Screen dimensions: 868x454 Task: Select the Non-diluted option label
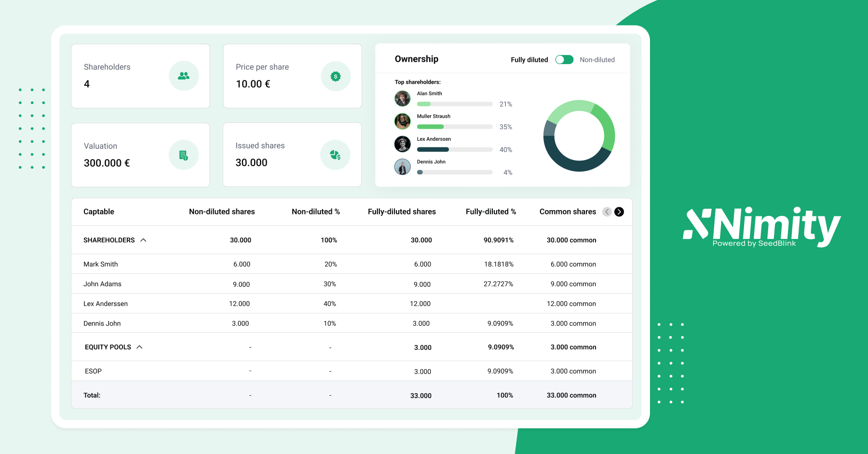click(x=597, y=60)
